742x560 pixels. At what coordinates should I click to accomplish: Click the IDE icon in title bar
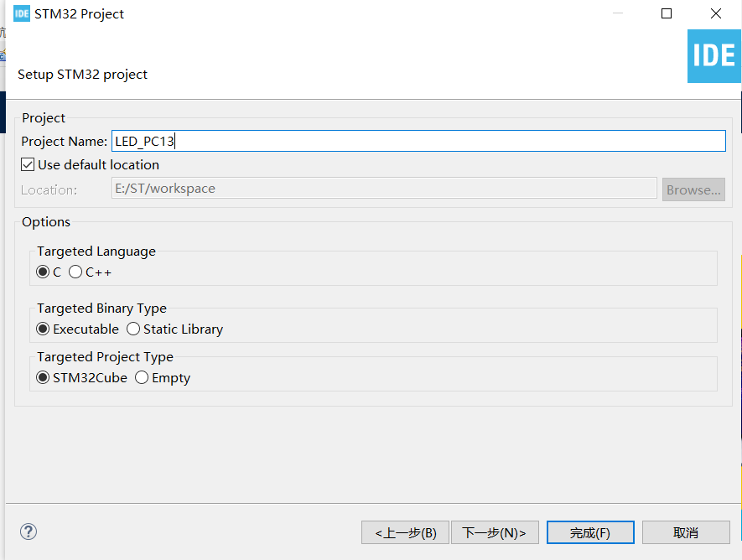pos(21,13)
